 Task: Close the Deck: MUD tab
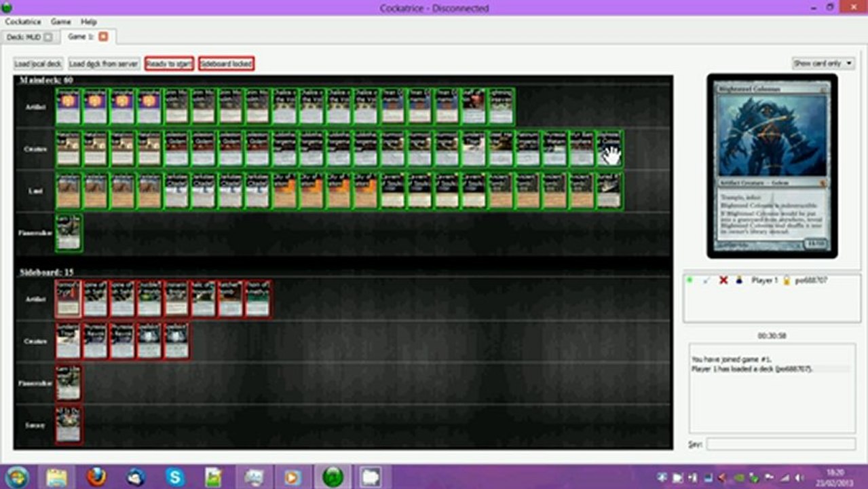48,37
